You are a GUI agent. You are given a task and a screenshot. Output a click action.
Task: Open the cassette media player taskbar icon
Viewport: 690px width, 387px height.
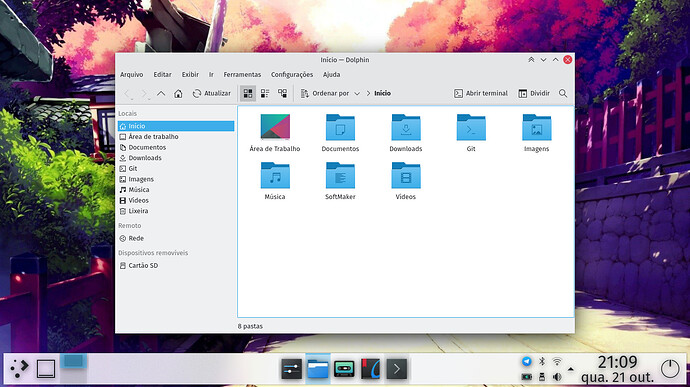coord(344,369)
